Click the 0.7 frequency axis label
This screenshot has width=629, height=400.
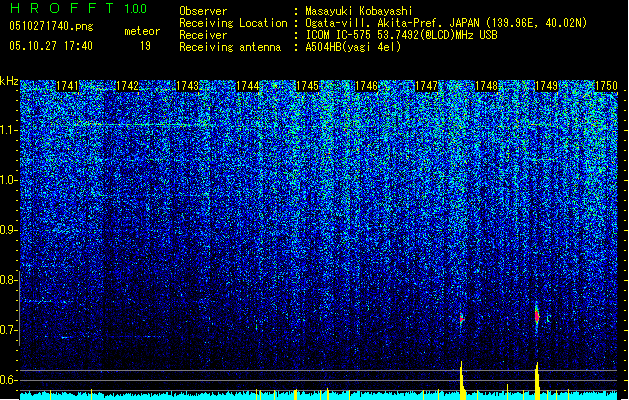8,330
